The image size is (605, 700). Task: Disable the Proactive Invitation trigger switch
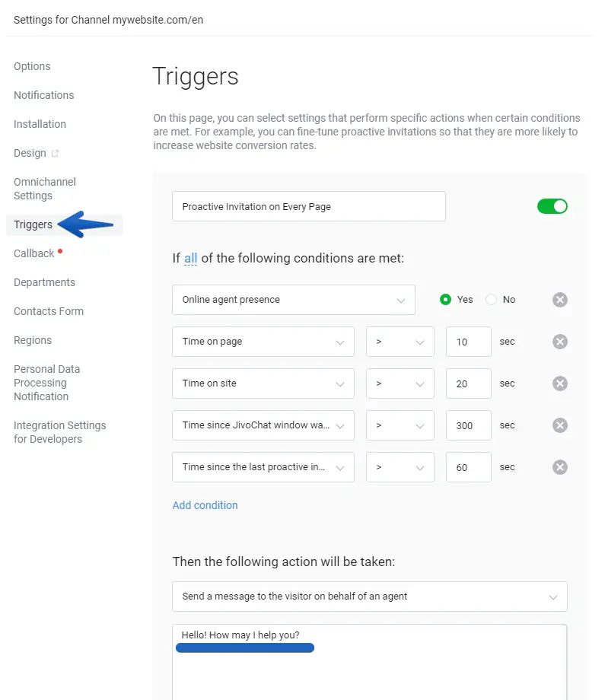(x=552, y=206)
